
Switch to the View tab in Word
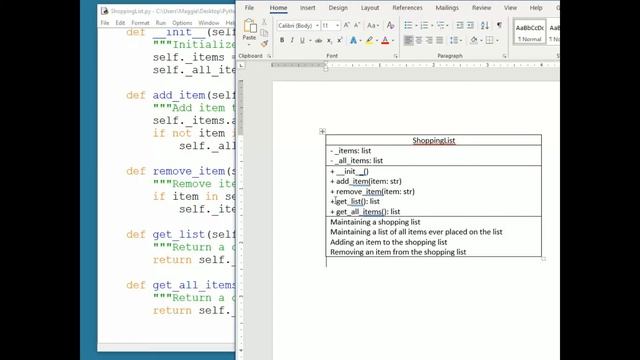[510, 8]
